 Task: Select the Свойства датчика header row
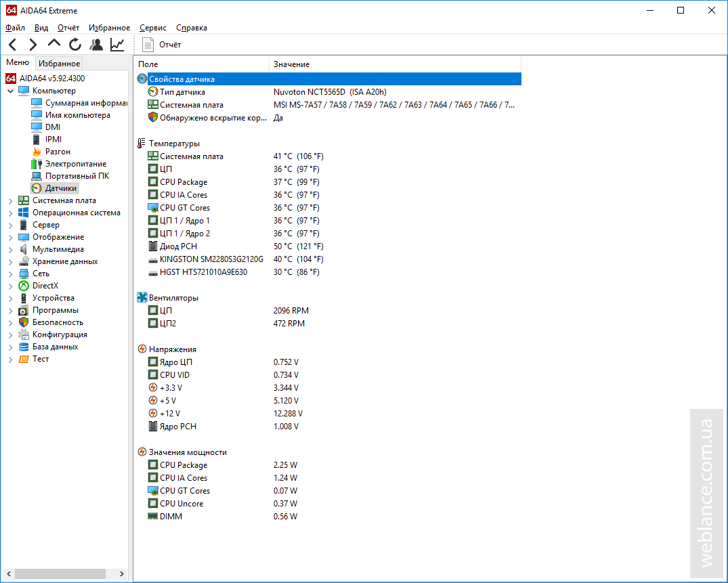coord(329,79)
